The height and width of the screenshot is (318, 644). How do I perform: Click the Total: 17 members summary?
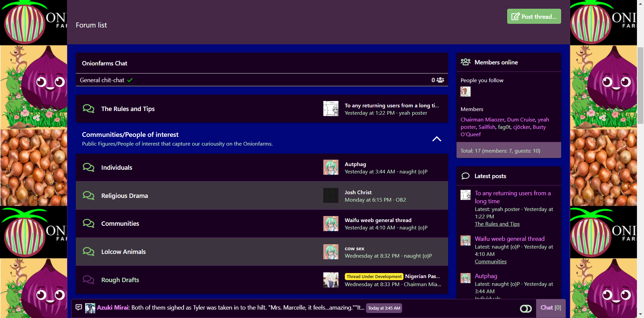click(x=500, y=151)
